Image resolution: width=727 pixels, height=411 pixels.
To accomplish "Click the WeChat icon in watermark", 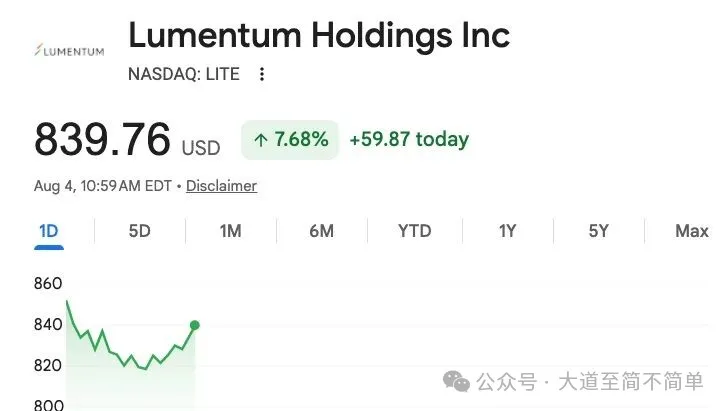I will coord(456,381).
